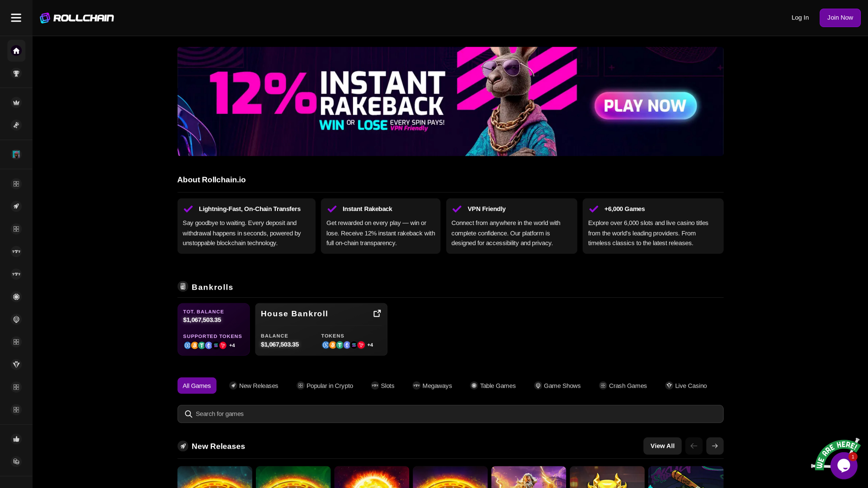This screenshot has height=488, width=868.
Task: Click the previous arrow for New Releases carousel
Action: click(693, 446)
